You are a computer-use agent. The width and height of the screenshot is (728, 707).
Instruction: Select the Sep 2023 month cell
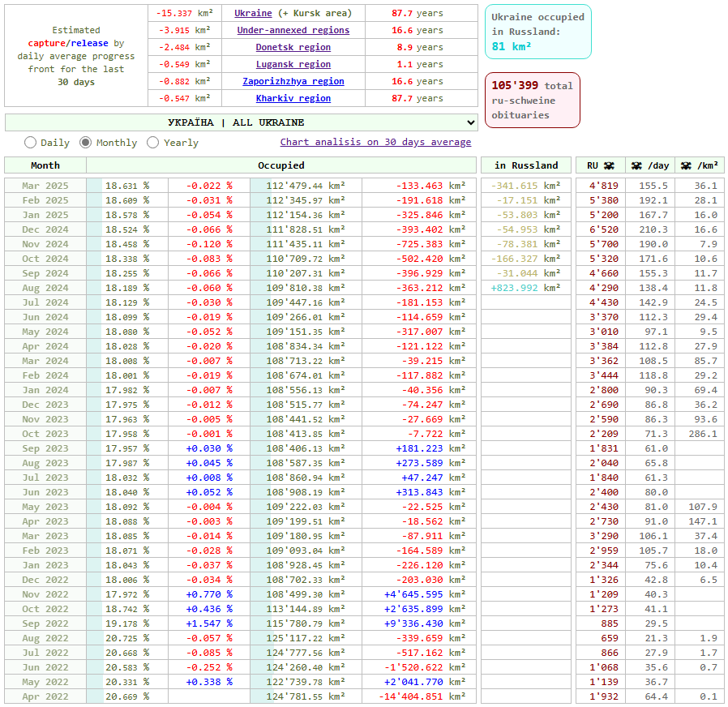45,448
